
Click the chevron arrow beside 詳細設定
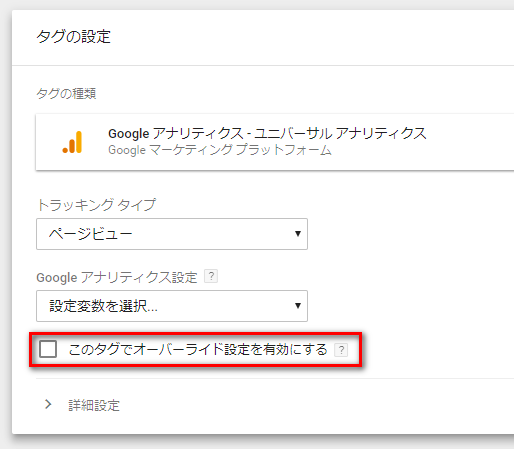48,404
